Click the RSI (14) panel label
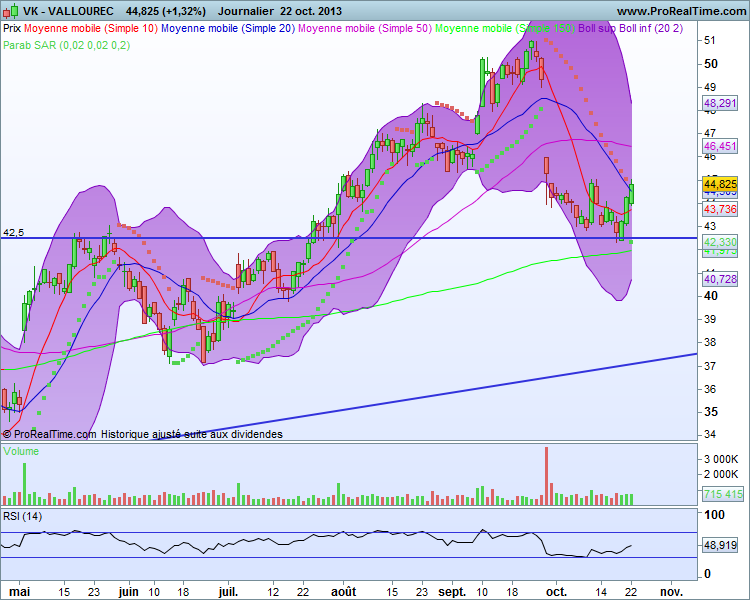This screenshot has width=750, height=600. pos(22,516)
